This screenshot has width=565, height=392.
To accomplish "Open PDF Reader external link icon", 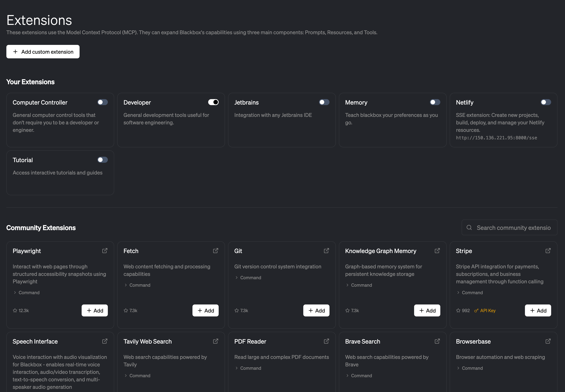I will click(326, 341).
